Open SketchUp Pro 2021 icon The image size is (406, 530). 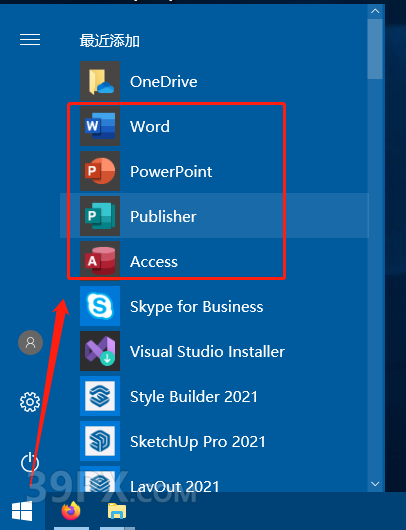coord(100,441)
